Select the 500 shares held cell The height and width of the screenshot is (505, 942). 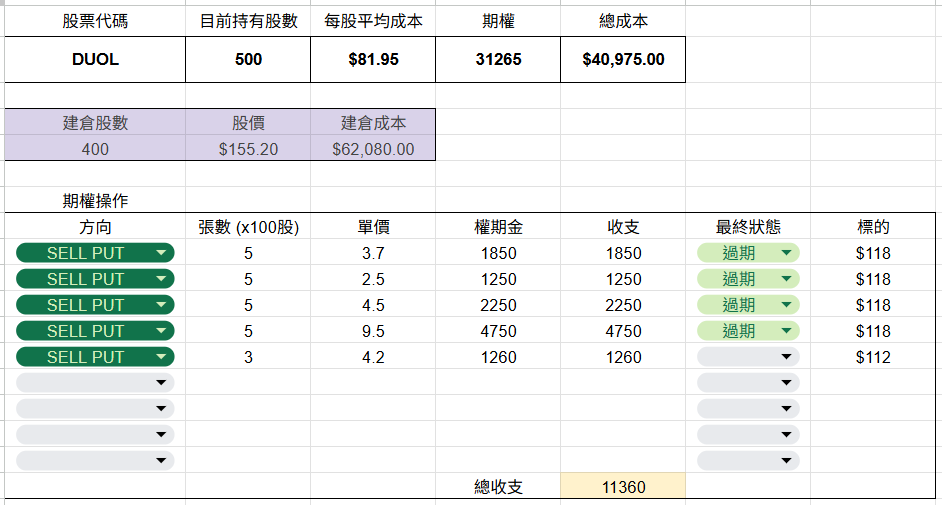pos(248,59)
